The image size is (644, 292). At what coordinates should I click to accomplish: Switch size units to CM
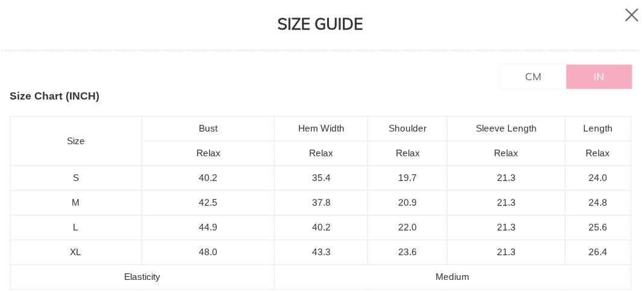(533, 77)
